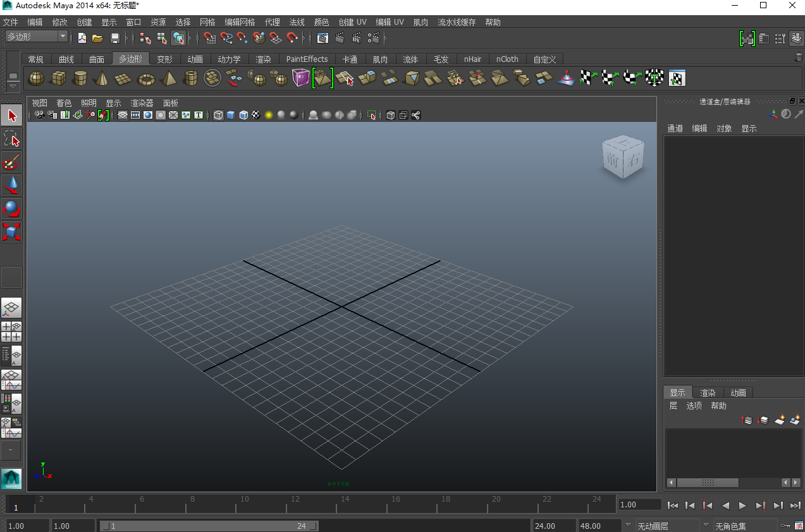Create a polygon sphere from the shelf
Screen dimensions: 805x532
[36, 78]
